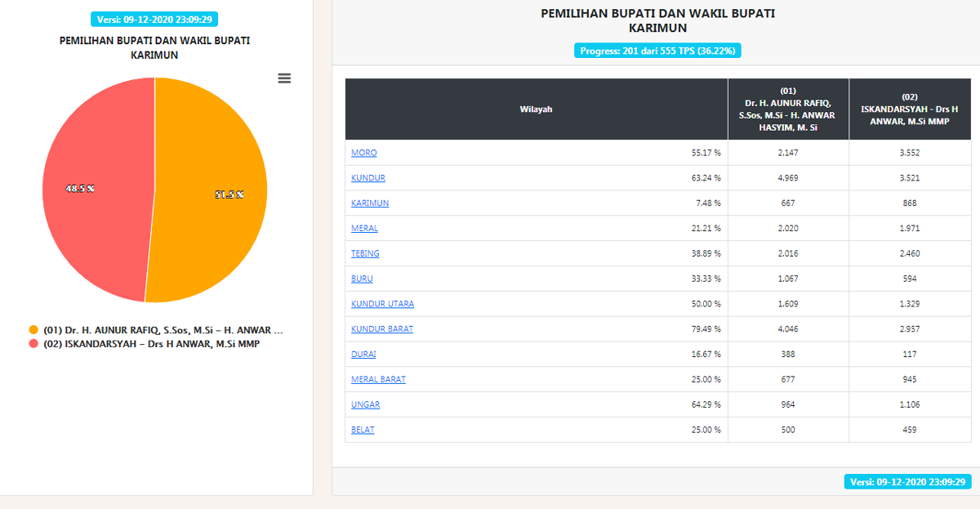Click the Progress: 201 dari 555 TPS badge

(657, 51)
